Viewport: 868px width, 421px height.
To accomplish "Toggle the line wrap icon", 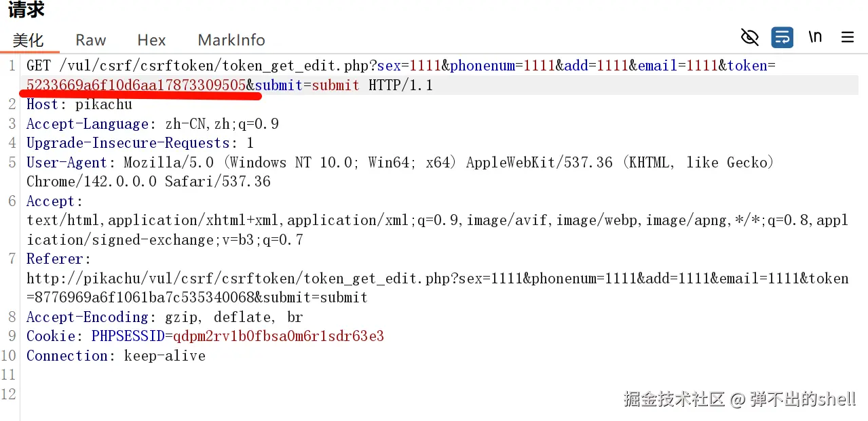I will coord(782,37).
